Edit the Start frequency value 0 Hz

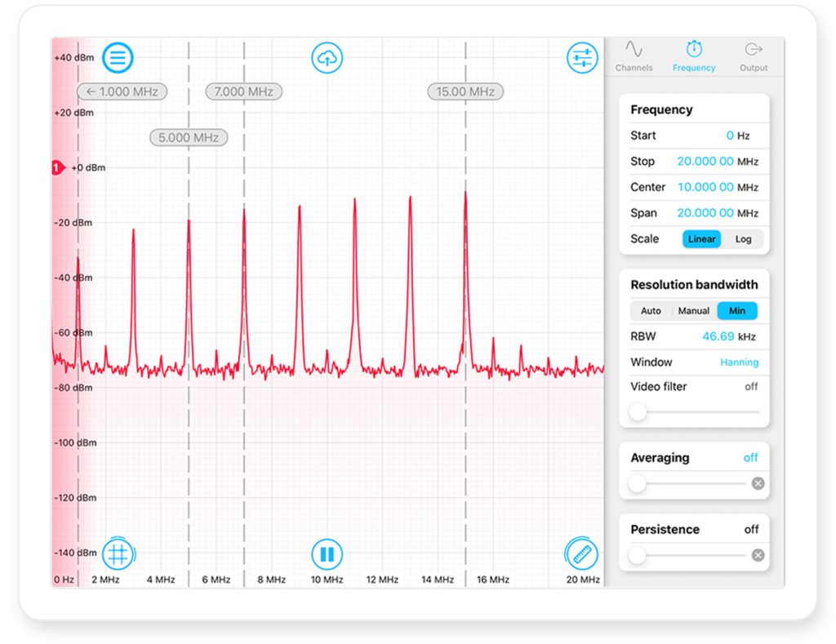pos(738,135)
